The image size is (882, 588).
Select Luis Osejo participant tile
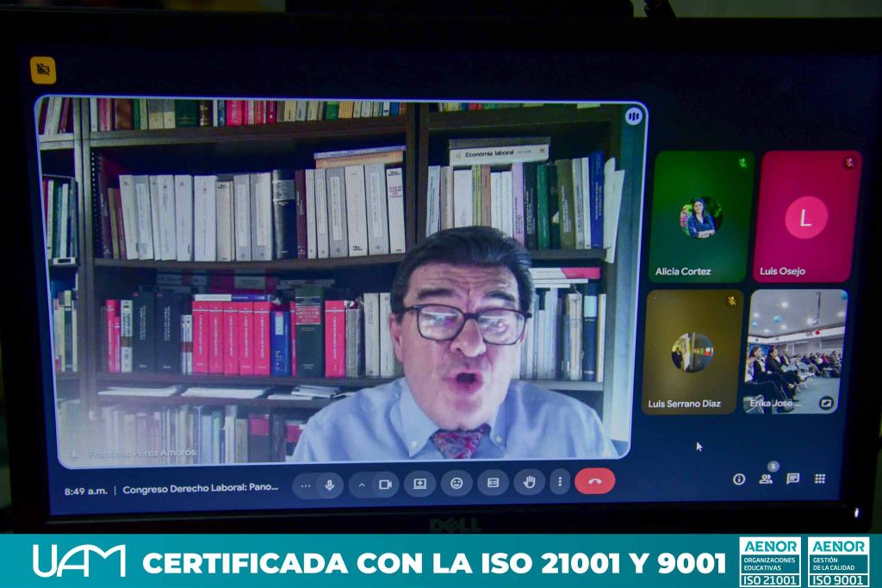[806, 216]
